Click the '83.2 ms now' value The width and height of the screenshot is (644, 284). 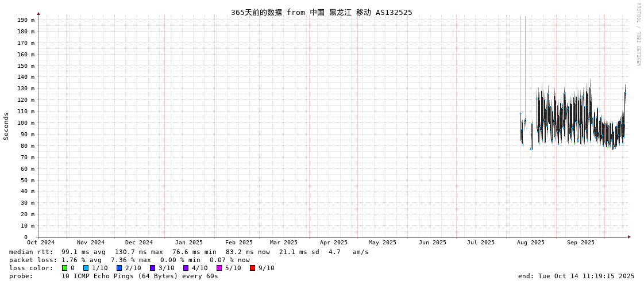pyautogui.click(x=248, y=252)
